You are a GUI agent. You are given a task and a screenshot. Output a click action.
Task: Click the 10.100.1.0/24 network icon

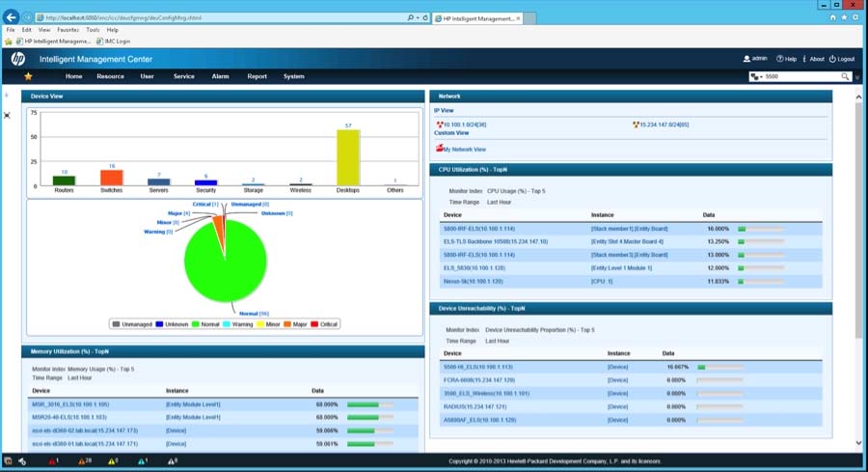[440, 125]
